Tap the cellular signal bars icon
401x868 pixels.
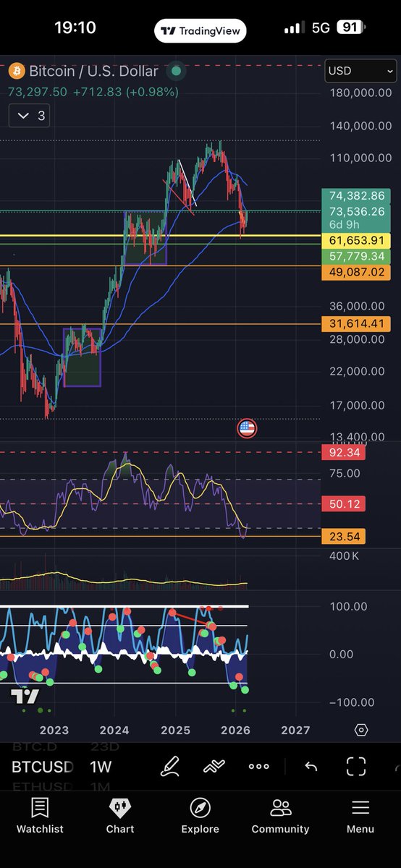click(x=294, y=29)
